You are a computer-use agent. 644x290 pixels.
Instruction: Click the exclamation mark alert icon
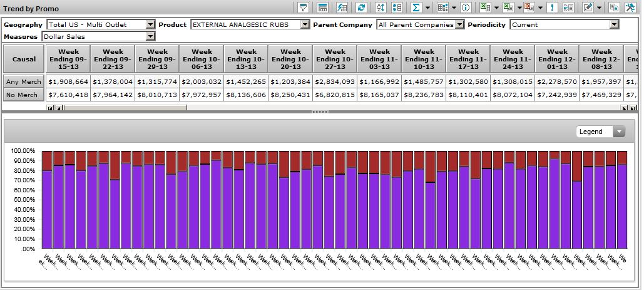[552, 8]
